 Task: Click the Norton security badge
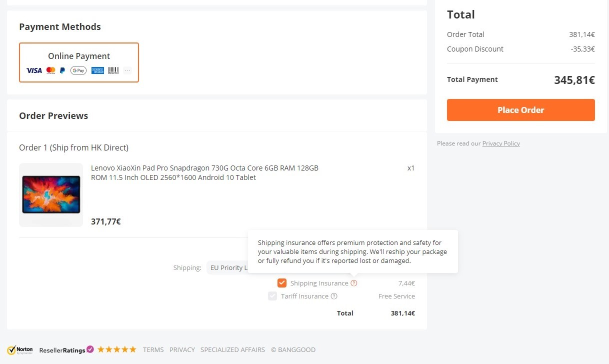click(x=20, y=350)
